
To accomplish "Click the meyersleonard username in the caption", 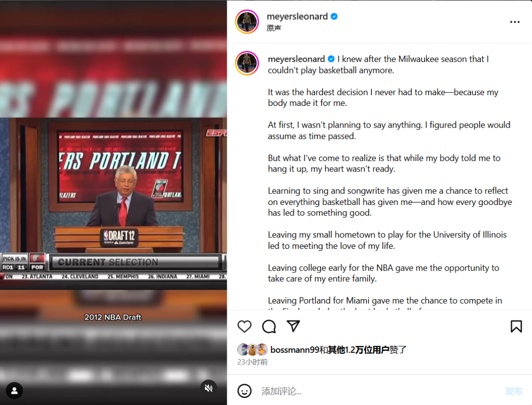I will pos(296,59).
